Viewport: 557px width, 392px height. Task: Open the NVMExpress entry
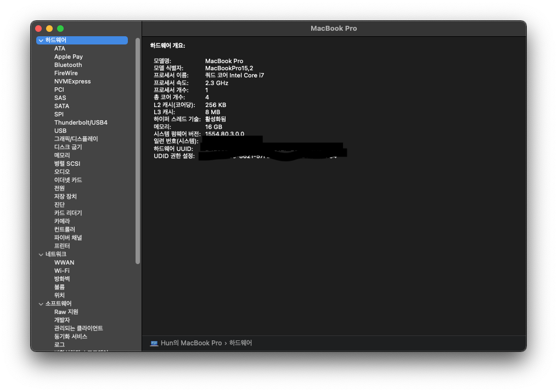pos(72,81)
